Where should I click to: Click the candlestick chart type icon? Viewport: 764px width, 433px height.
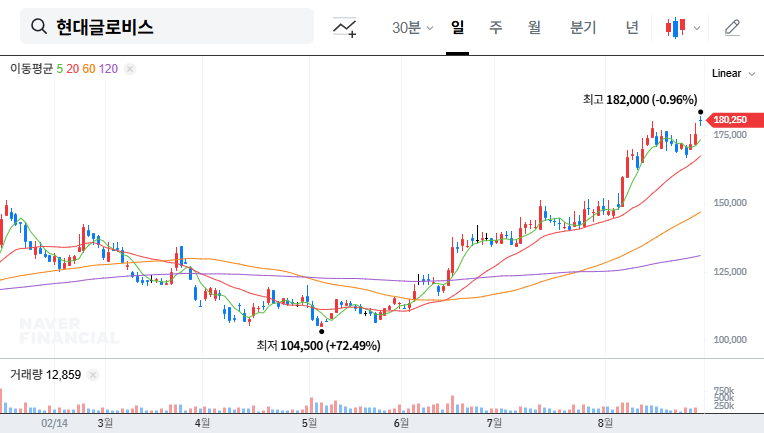(676, 28)
